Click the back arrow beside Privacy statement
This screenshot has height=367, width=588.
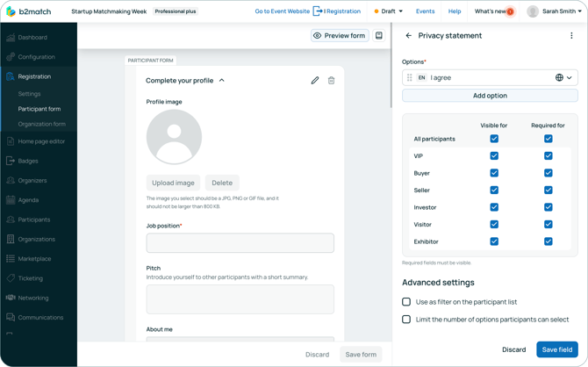point(408,36)
